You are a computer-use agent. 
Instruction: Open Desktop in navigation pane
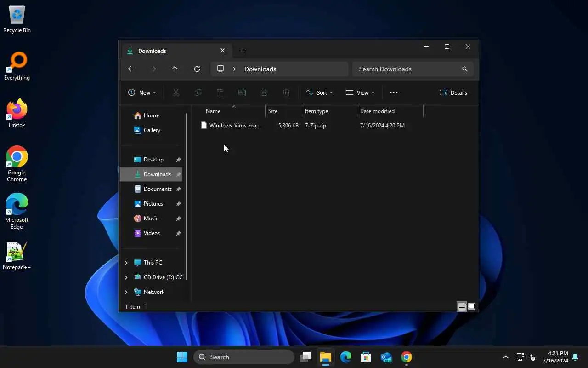152,160
